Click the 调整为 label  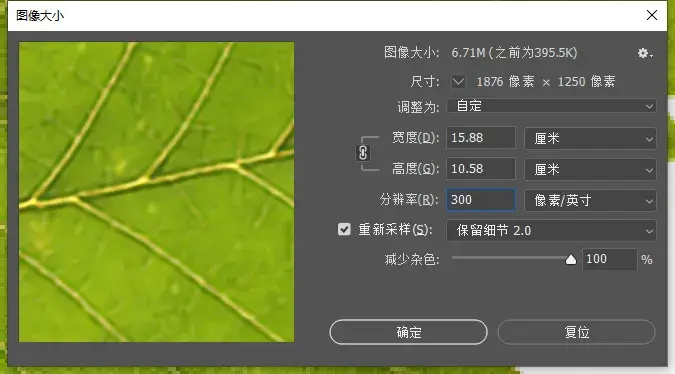pos(418,107)
